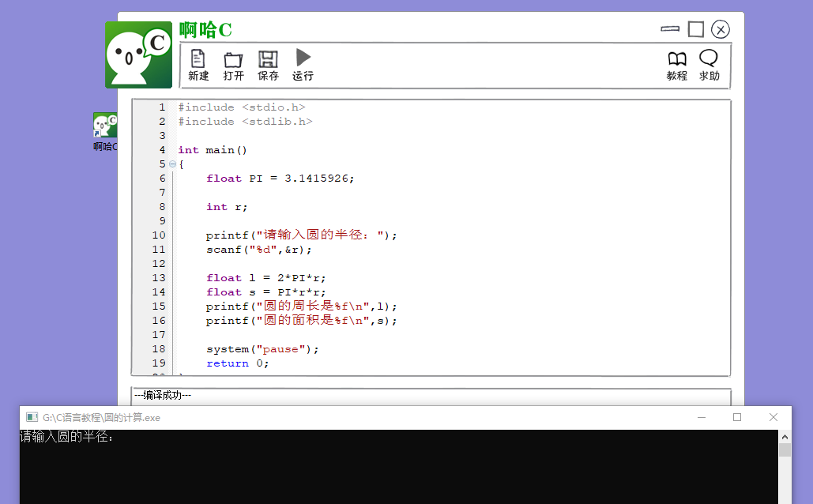Click the 求助 help speech bubble icon
The image size is (813, 504).
pos(709,65)
